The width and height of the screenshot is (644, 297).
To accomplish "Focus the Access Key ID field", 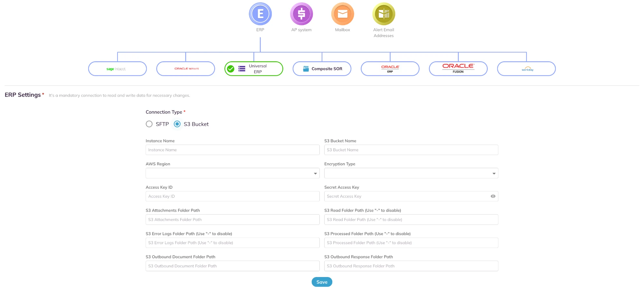I will pyautogui.click(x=232, y=196).
